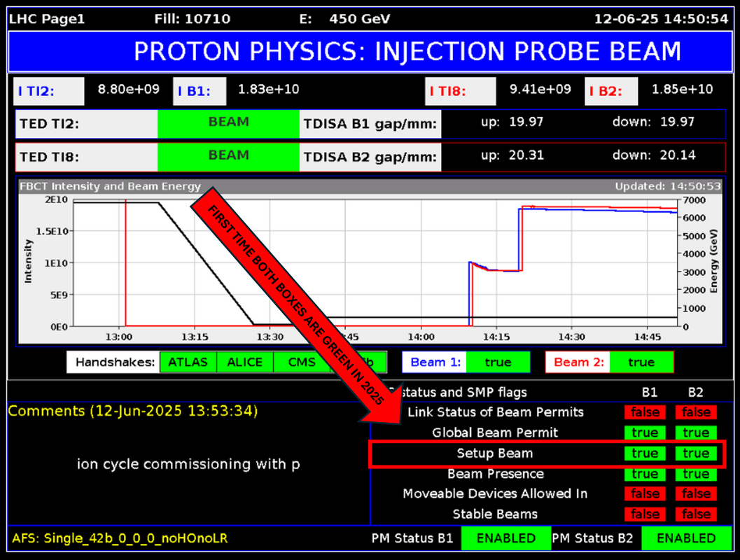The width and height of the screenshot is (740, 560).
Task: Click the 3000 energy axis label
Action: click(694, 272)
